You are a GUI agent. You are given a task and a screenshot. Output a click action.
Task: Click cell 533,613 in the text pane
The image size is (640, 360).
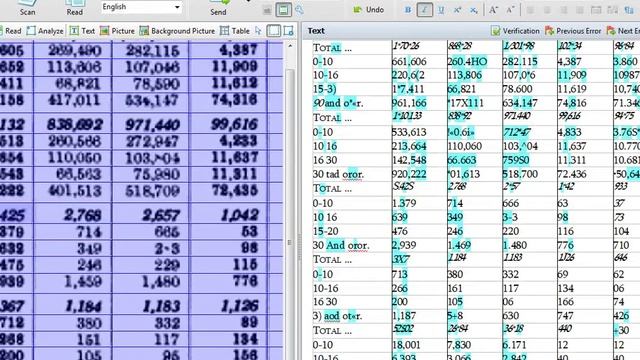click(409, 133)
